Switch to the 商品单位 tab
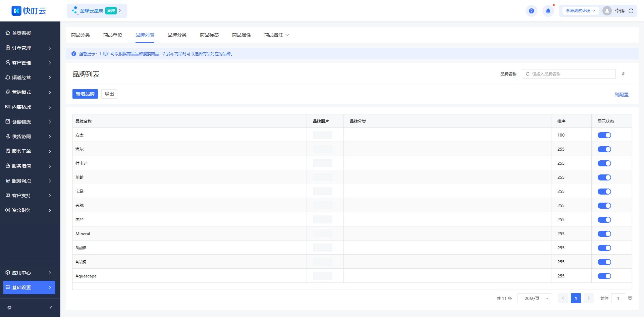 113,35
